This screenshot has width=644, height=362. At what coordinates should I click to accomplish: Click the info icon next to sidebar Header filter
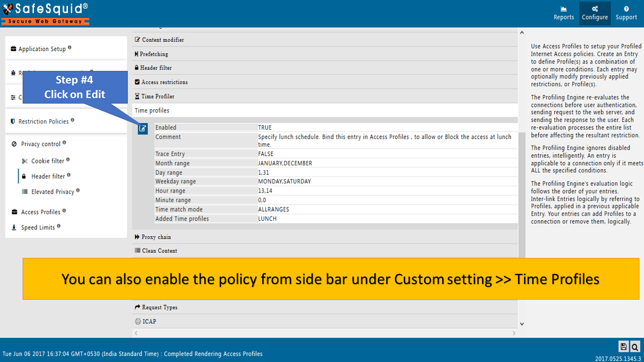pyautogui.click(x=68, y=175)
